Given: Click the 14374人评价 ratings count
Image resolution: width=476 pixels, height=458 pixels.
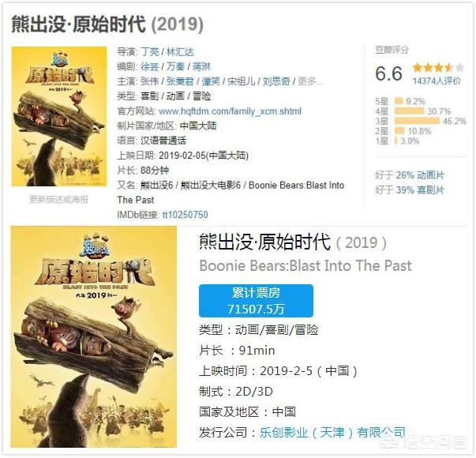Looking at the screenshot, I should [x=437, y=81].
